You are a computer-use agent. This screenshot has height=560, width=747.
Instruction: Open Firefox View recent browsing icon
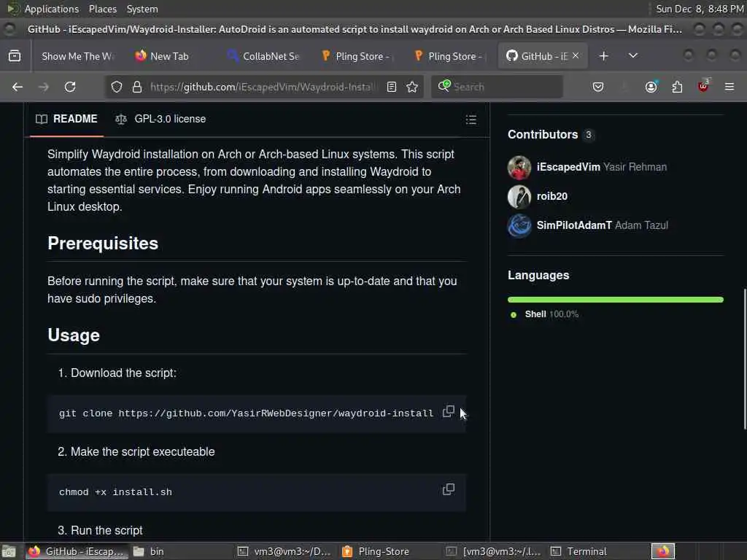pos(15,55)
